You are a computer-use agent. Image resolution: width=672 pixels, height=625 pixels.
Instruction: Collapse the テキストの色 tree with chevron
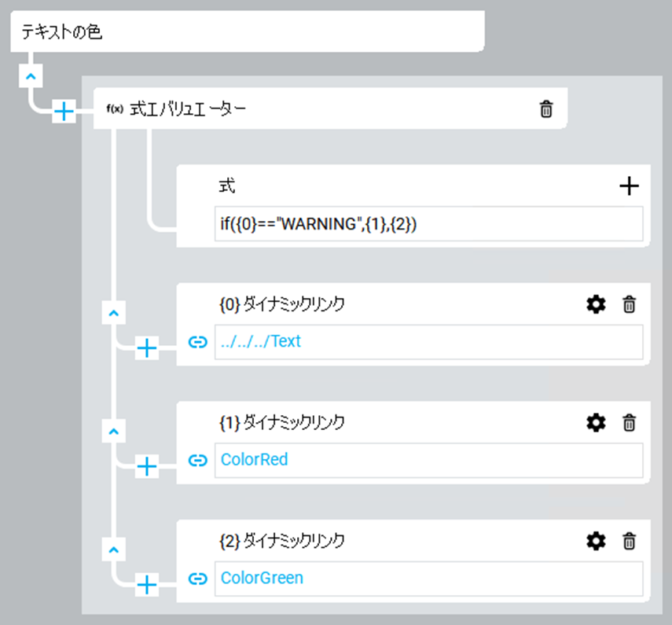pyautogui.click(x=29, y=77)
